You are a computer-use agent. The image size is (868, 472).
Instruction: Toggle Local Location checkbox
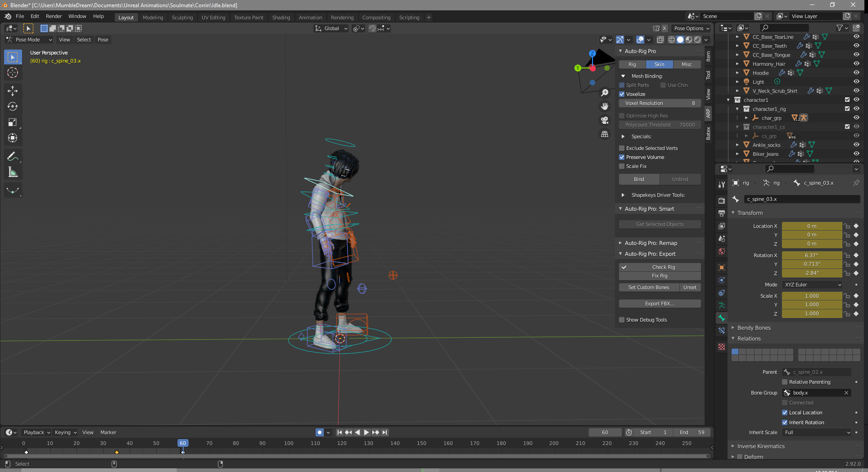coord(785,413)
